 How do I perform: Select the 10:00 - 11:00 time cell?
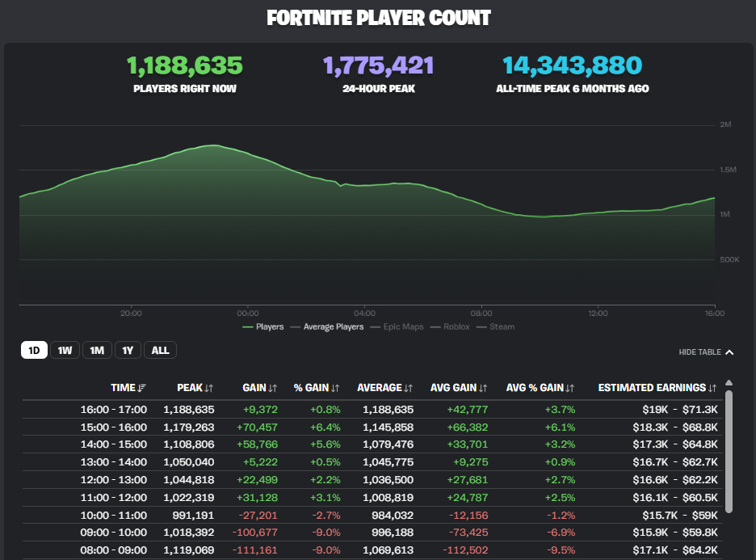(114, 515)
